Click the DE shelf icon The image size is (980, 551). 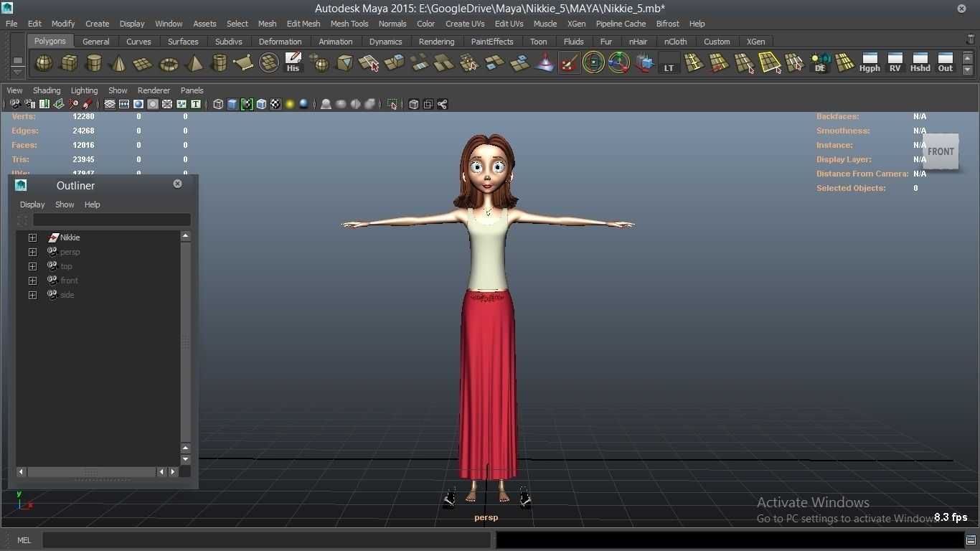coord(819,63)
